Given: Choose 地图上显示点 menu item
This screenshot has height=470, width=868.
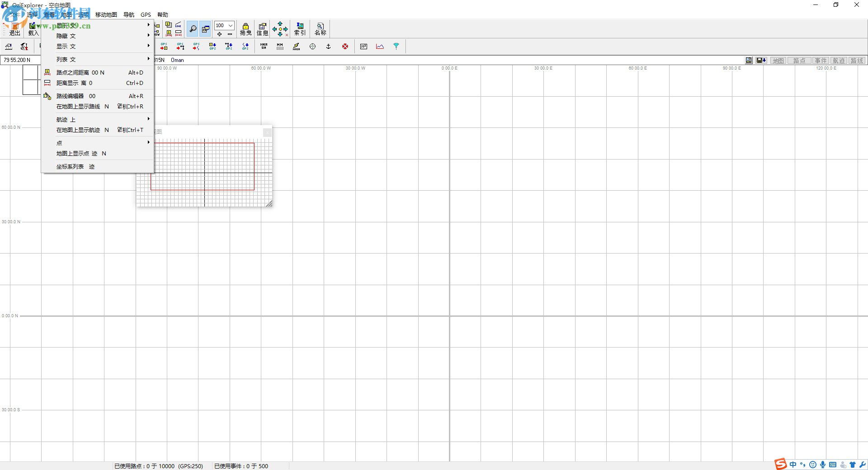Looking at the screenshot, I should click(98, 153).
